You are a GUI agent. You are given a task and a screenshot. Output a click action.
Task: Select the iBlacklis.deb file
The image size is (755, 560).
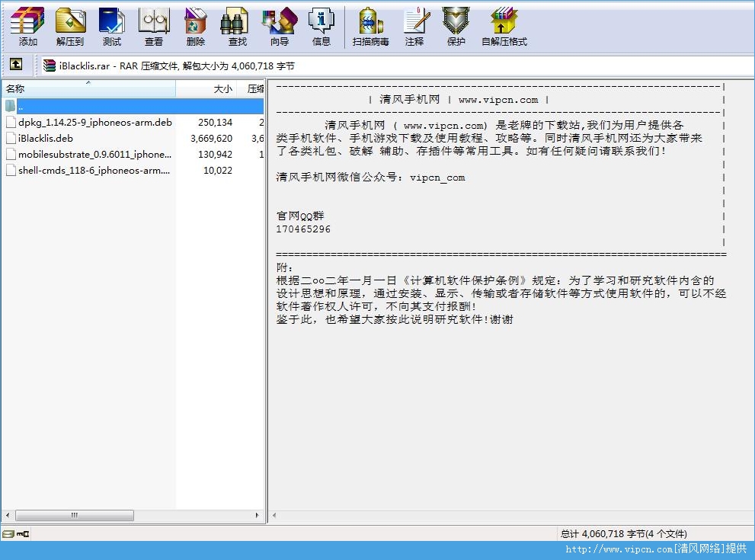tap(46, 139)
